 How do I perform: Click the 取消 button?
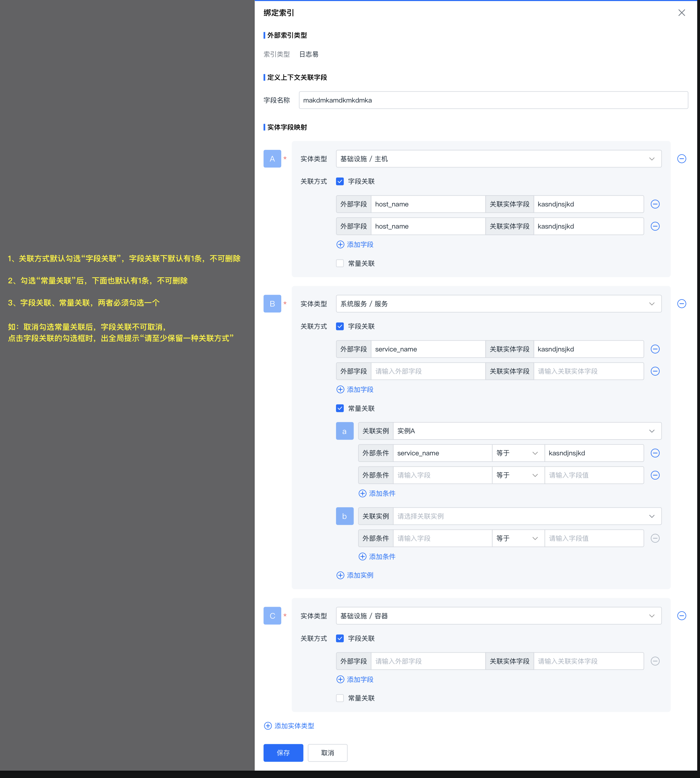click(327, 753)
